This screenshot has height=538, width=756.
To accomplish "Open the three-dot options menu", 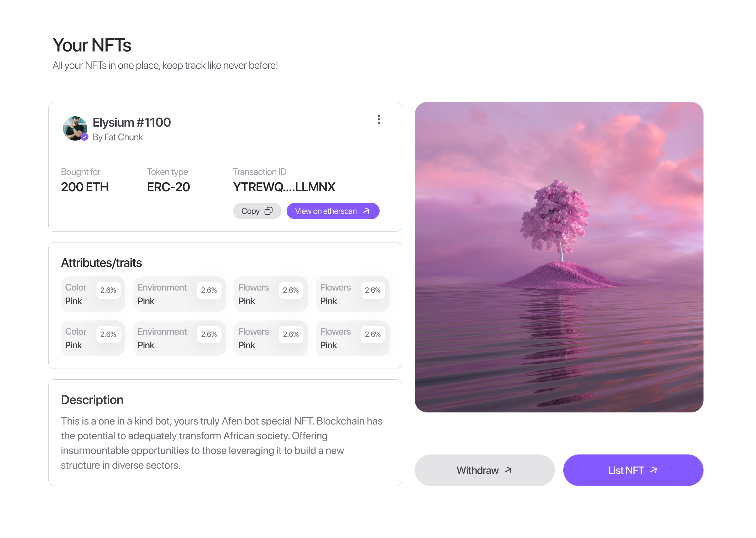I will tap(379, 119).
